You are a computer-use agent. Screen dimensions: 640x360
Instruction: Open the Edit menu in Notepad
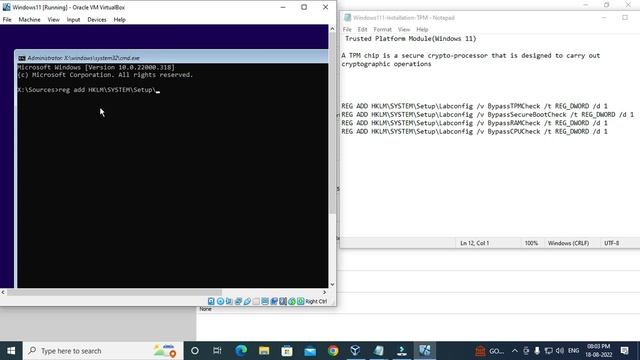(x=362, y=29)
